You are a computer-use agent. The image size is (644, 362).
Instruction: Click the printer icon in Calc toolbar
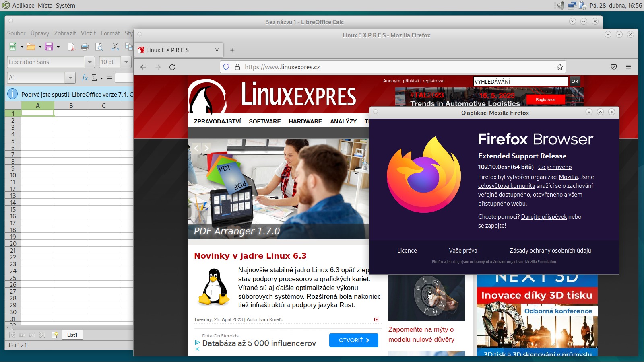tap(85, 47)
